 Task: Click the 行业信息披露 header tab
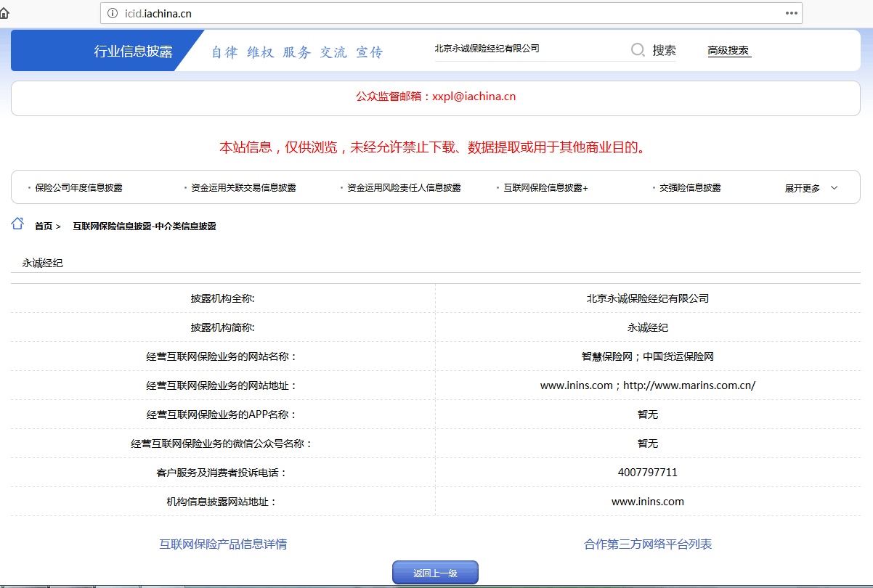click(133, 51)
